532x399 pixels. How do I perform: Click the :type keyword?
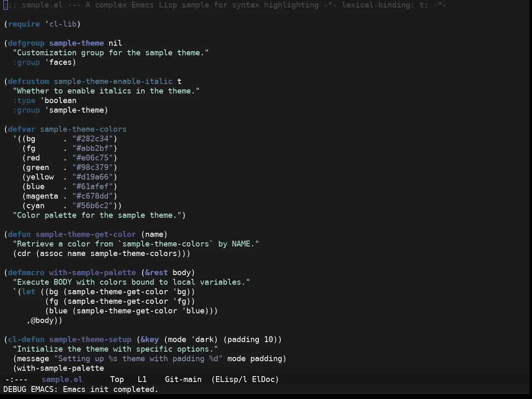[x=24, y=101]
